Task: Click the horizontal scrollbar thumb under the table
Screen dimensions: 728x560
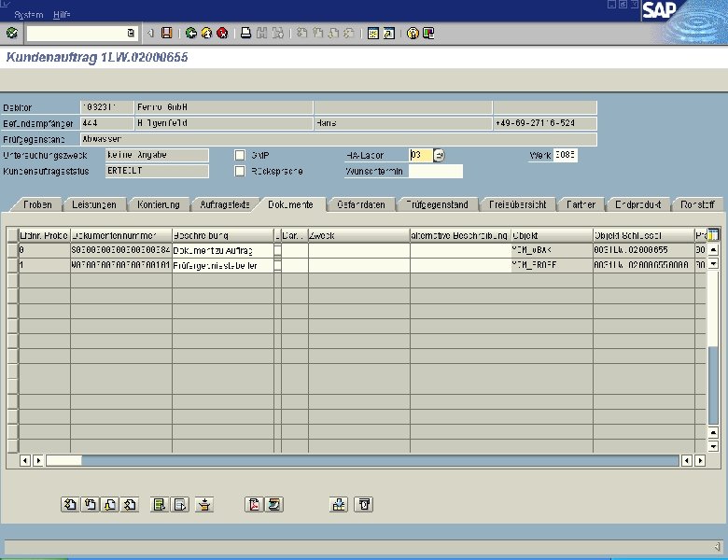Action: tap(63, 461)
